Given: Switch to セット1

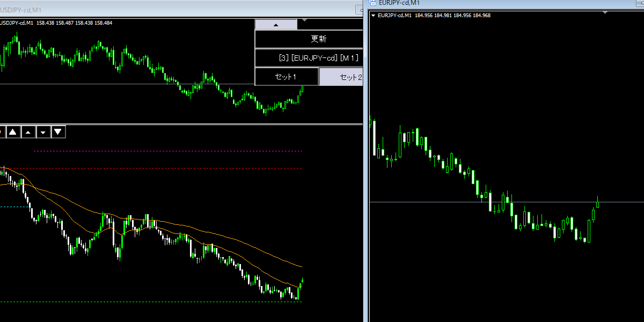Looking at the screenshot, I should 287,77.
